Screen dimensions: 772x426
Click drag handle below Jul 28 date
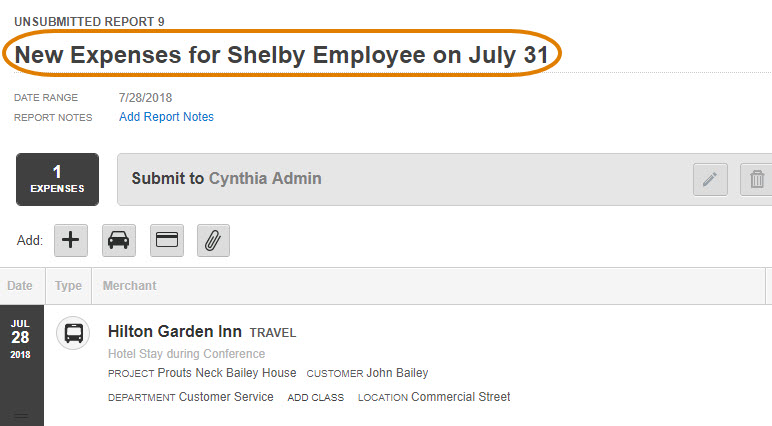point(21,417)
